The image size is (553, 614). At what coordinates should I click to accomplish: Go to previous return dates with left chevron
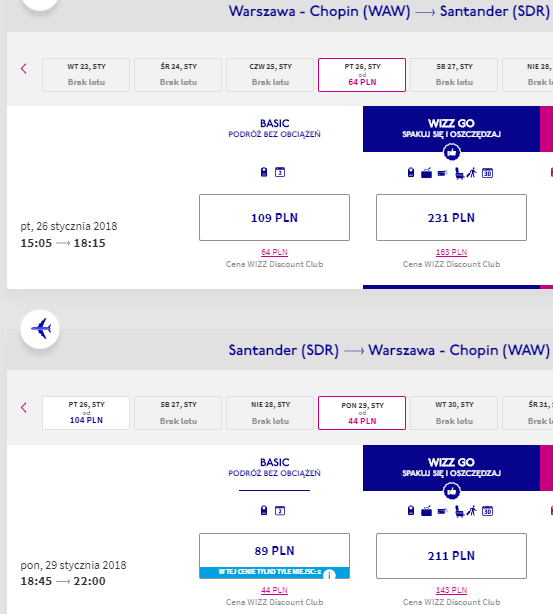[x=24, y=408]
